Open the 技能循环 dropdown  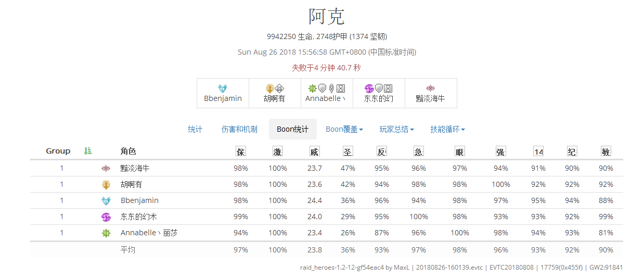click(447, 129)
